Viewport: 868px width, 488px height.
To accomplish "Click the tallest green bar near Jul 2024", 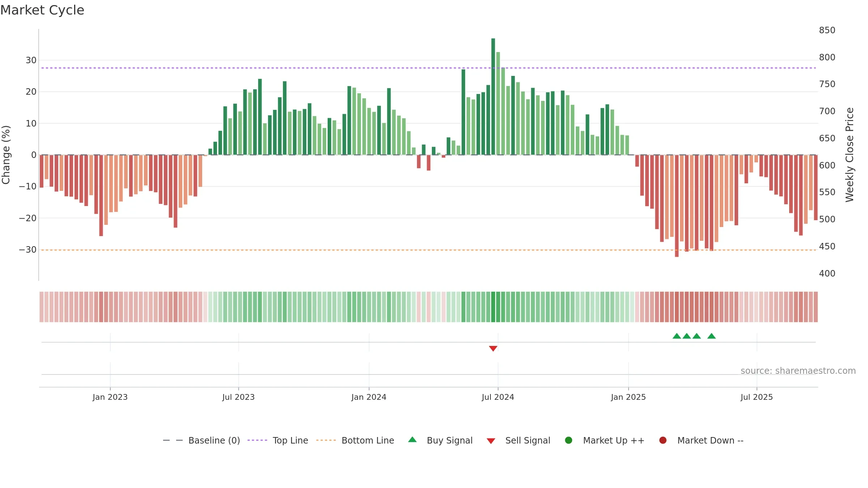I will [x=493, y=97].
